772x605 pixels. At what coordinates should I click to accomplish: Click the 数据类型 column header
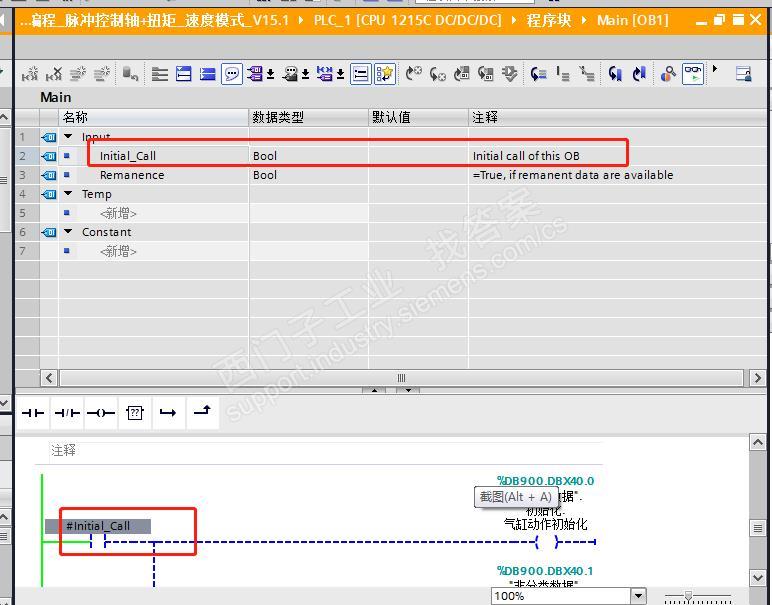309,117
